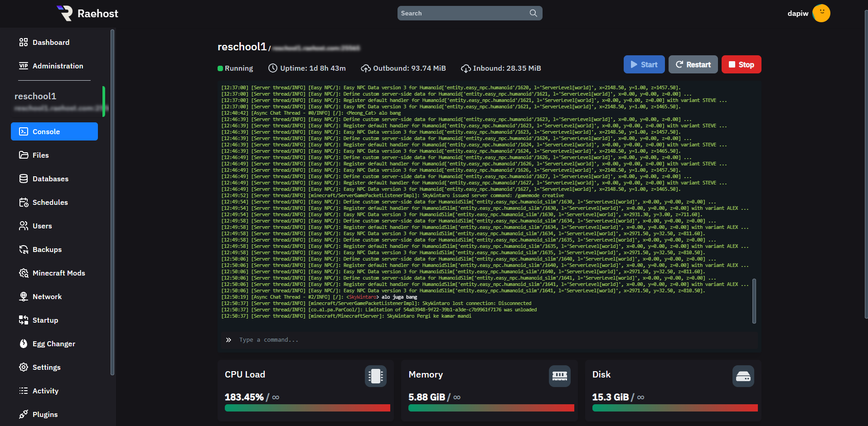Screen dimensions: 868x426
Task: Click the console log scrollbar
Action: pos(754,301)
